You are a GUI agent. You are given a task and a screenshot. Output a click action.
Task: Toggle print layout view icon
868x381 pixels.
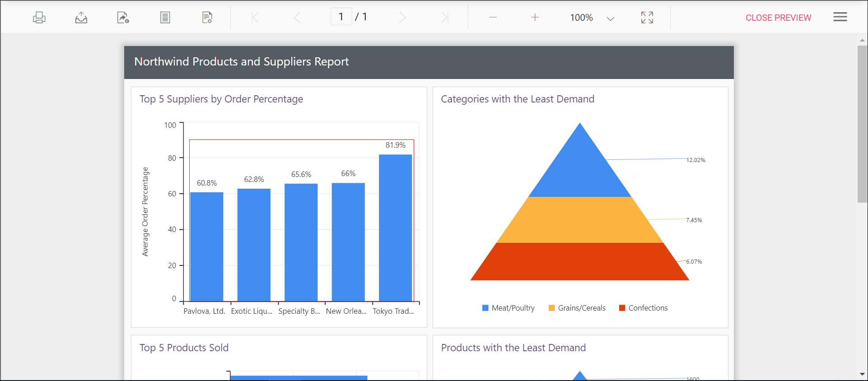[165, 18]
